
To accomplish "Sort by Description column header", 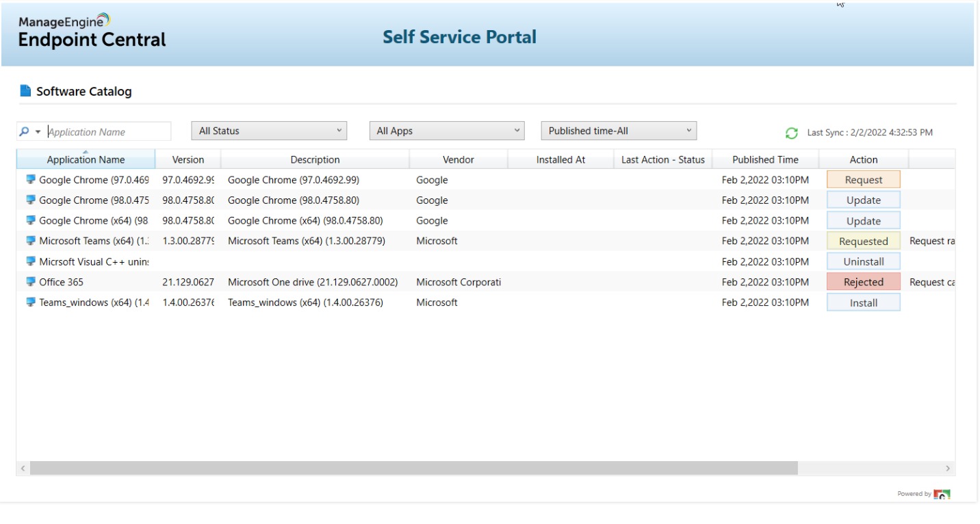I will [x=315, y=159].
